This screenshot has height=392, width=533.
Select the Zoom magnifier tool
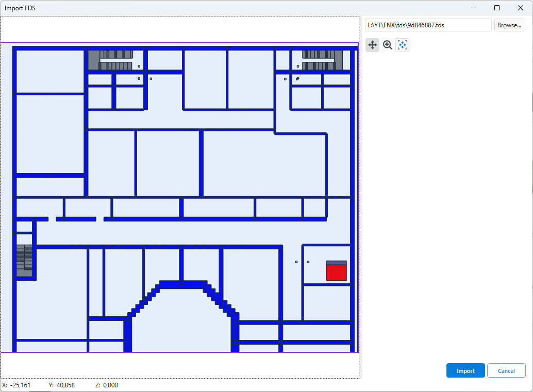[x=387, y=45]
